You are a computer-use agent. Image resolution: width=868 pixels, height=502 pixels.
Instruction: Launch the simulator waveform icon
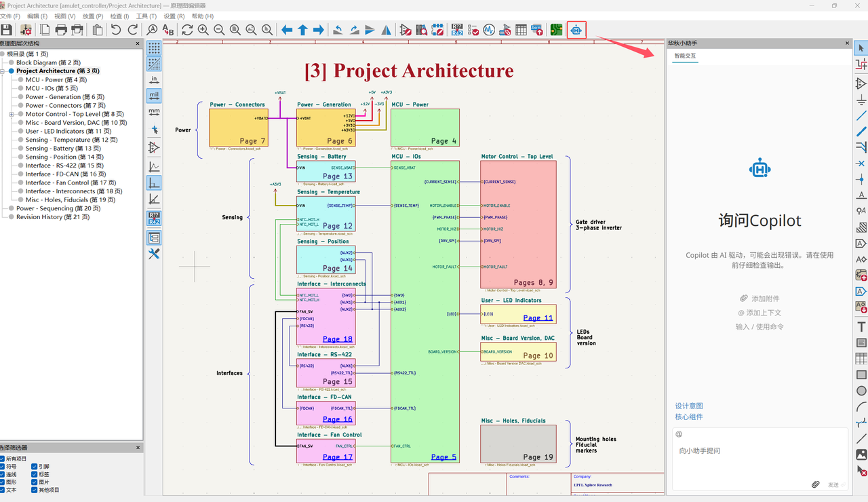pyautogui.click(x=489, y=30)
